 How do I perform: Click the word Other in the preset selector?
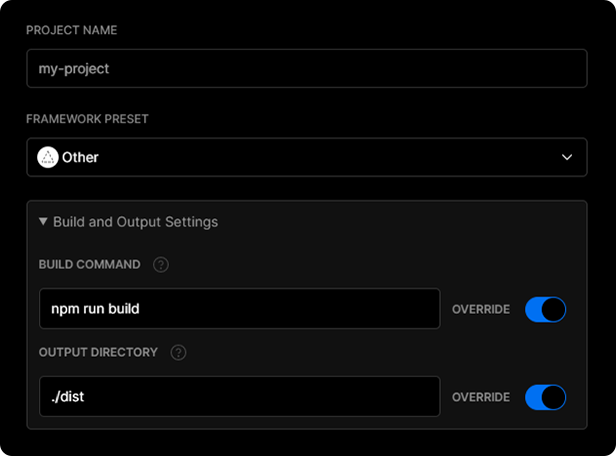[80, 157]
